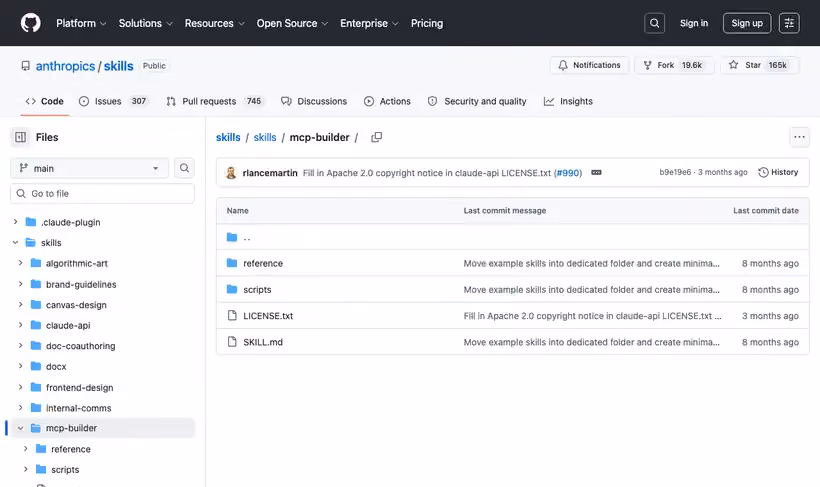Click the Star count 165k
Screen dimensions: 820x487
(x=778, y=65)
